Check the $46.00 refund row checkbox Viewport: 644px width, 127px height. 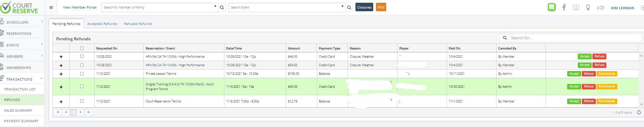click(x=82, y=56)
